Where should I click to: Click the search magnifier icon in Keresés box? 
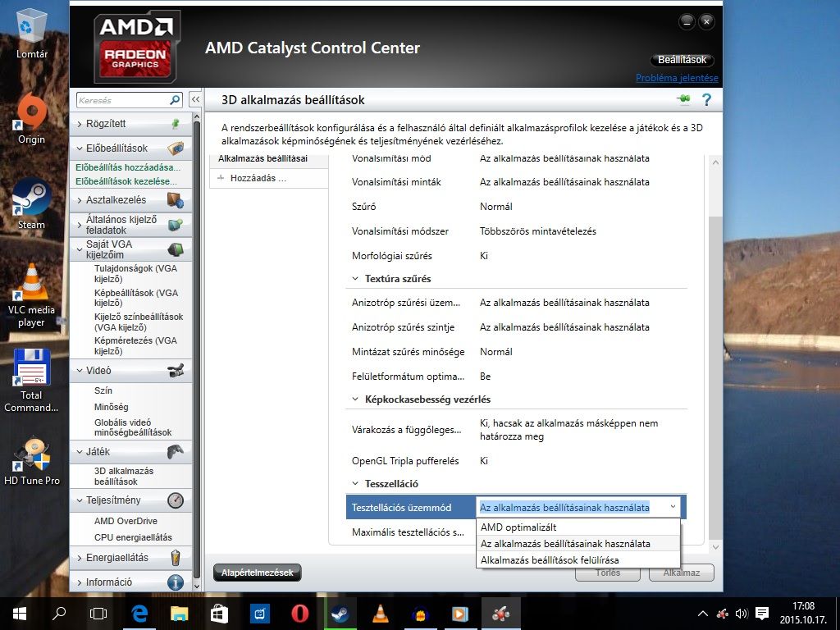(175, 100)
